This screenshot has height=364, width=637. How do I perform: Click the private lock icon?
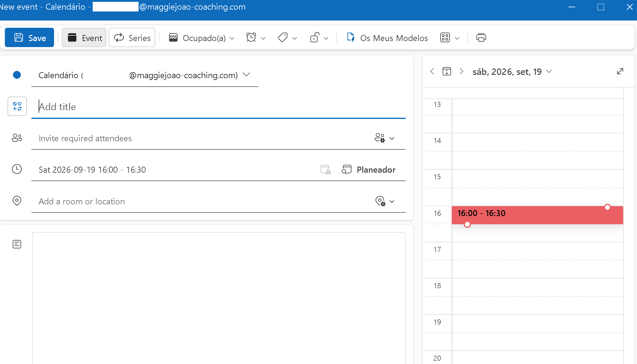[x=315, y=38]
